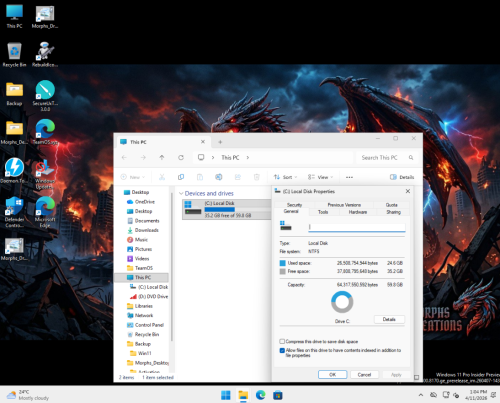
Task: Click the Refresh icon in Explorer
Action: click(181, 157)
